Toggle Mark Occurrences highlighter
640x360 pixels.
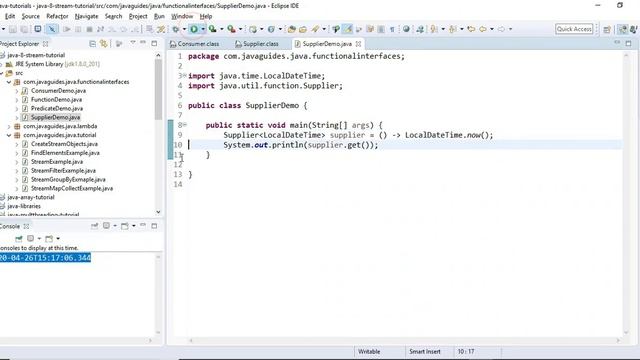pos(347,29)
